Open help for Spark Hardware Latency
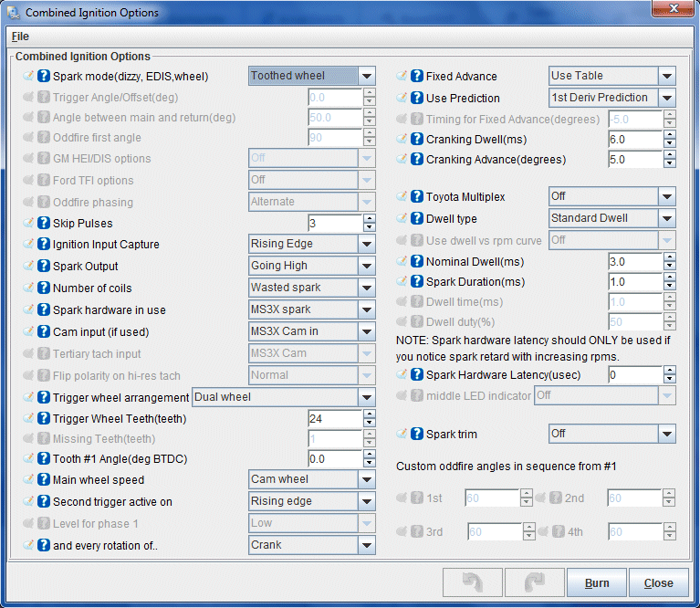 417,375
